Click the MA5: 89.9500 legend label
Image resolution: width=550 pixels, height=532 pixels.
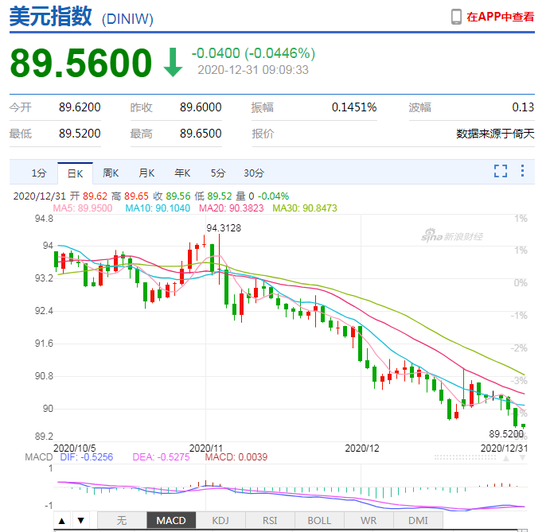pos(82,208)
